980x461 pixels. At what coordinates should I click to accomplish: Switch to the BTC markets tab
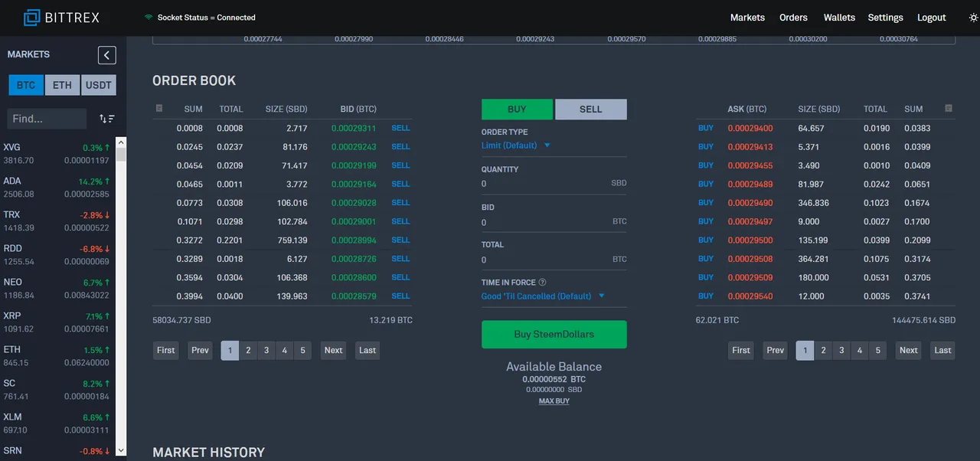pyautogui.click(x=26, y=85)
